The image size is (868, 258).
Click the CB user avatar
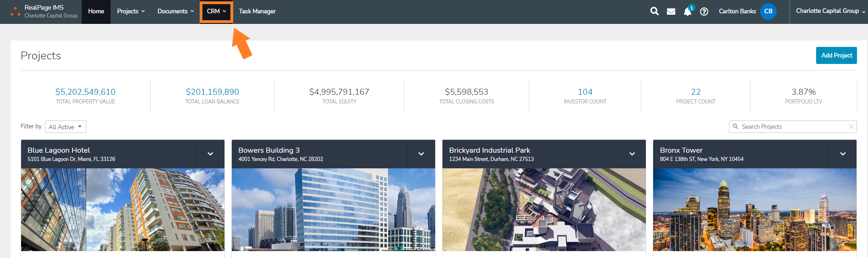[768, 11]
